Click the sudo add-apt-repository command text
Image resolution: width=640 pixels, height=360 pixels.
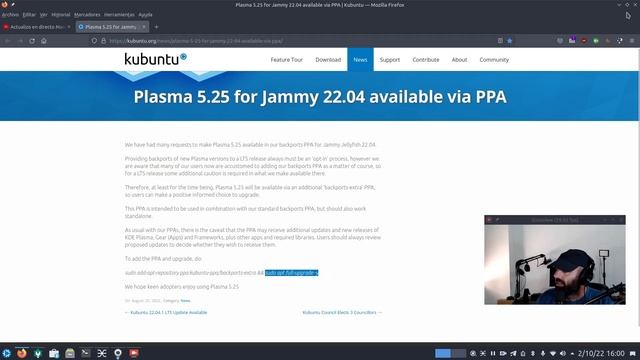pyautogui.click(x=194, y=273)
